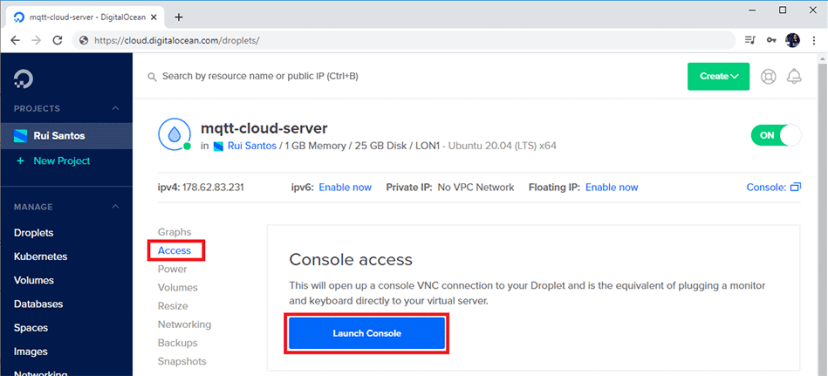Viewport: 828px width, 376px height.
Task: Click the Rui Santos project icon in sidebar
Action: [x=20, y=136]
